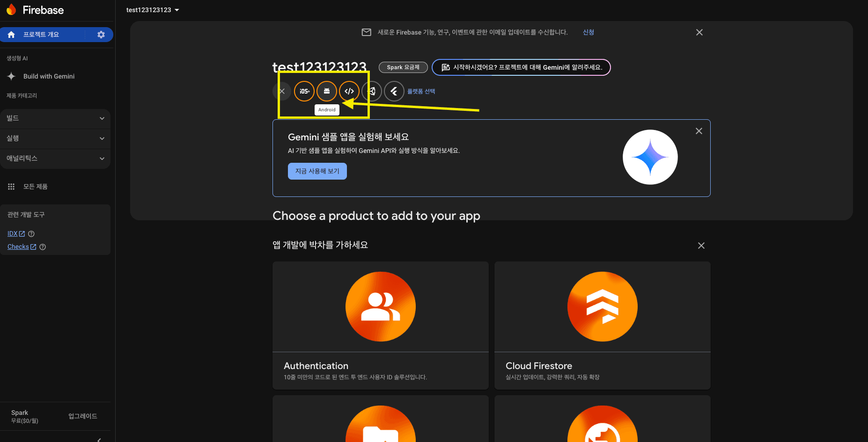The image size is (868, 442).
Task: Open project settings gear icon
Action: [101, 35]
